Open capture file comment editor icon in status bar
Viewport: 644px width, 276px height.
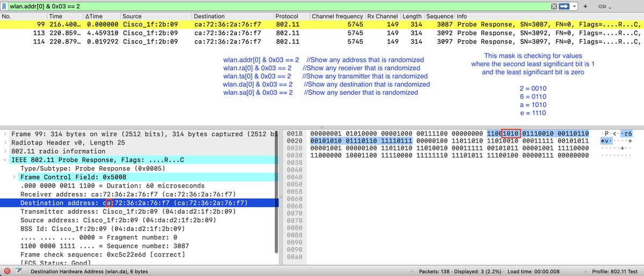(19, 271)
